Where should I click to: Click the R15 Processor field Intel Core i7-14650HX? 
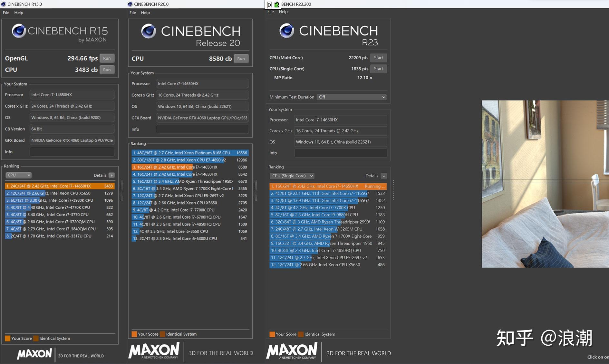[72, 95]
